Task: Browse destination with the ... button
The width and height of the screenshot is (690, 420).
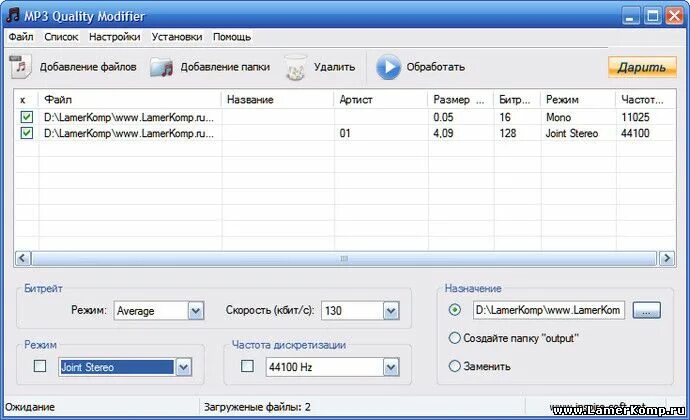Action: [x=646, y=310]
